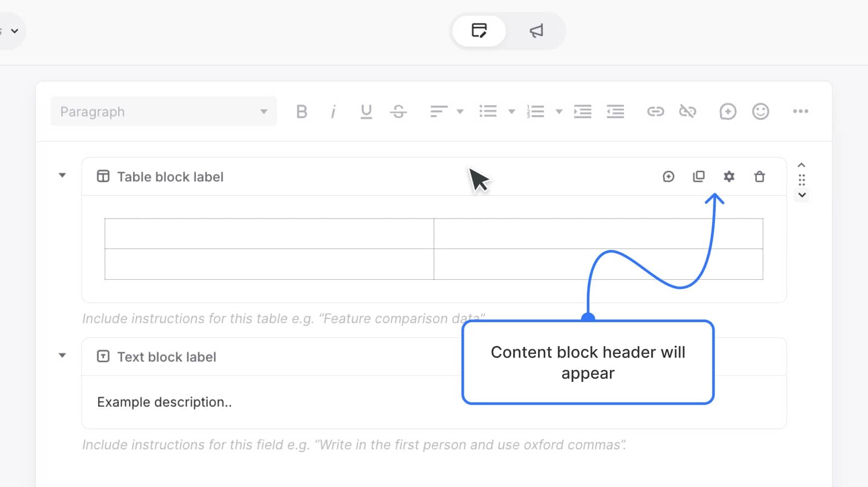868x487 pixels.
Task: Click the text alignment icon
Action: point(439,112)
